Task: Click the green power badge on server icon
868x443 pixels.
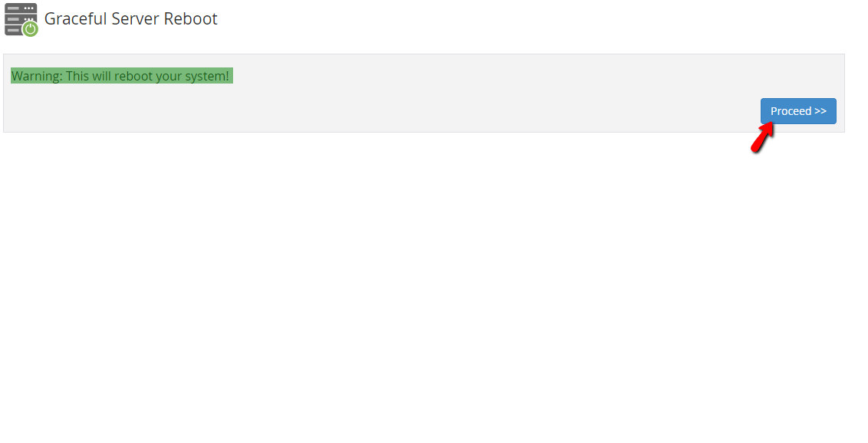Action: pyautogui.click(x=30, y=29)
